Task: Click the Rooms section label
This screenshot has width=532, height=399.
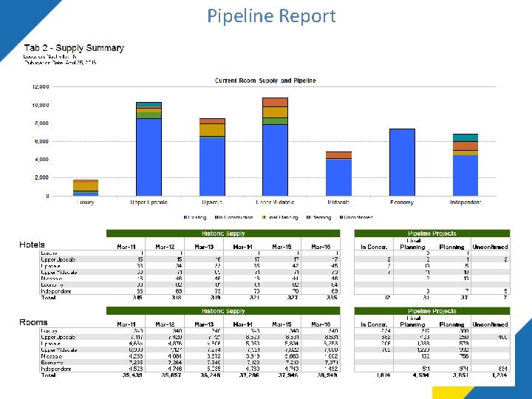Action: (33, 322)
